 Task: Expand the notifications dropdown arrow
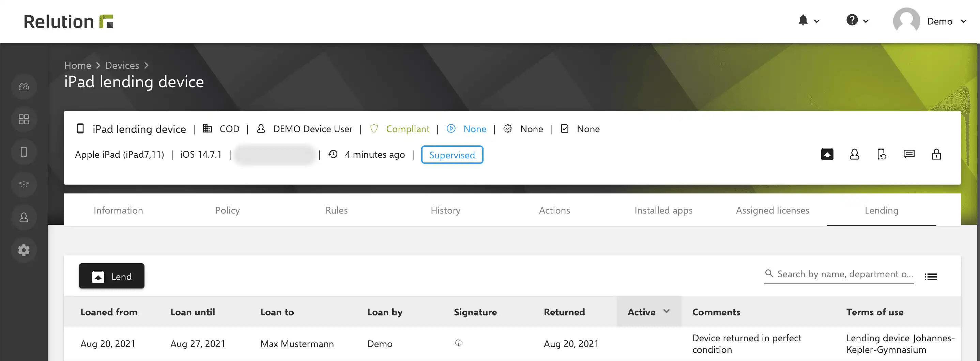point(817,21)
